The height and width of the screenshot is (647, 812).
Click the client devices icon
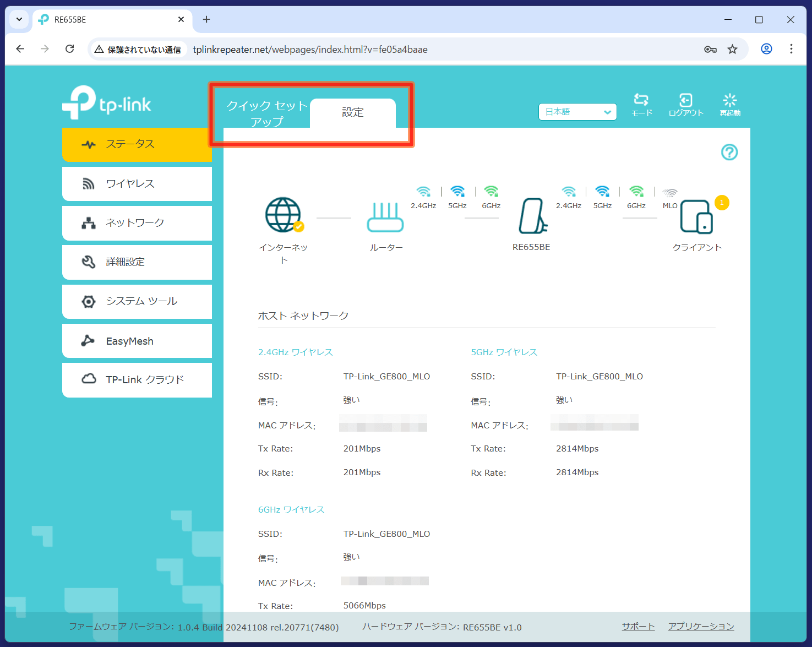(x=696, y=217)
